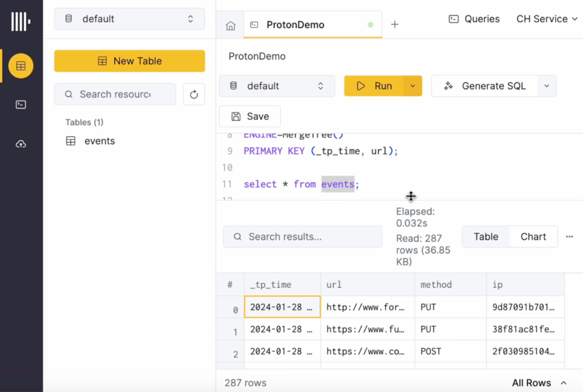Viewport: 583px width, 392px height.
Task: Switch results to Chart view
Action: click(x=533, y=237)
